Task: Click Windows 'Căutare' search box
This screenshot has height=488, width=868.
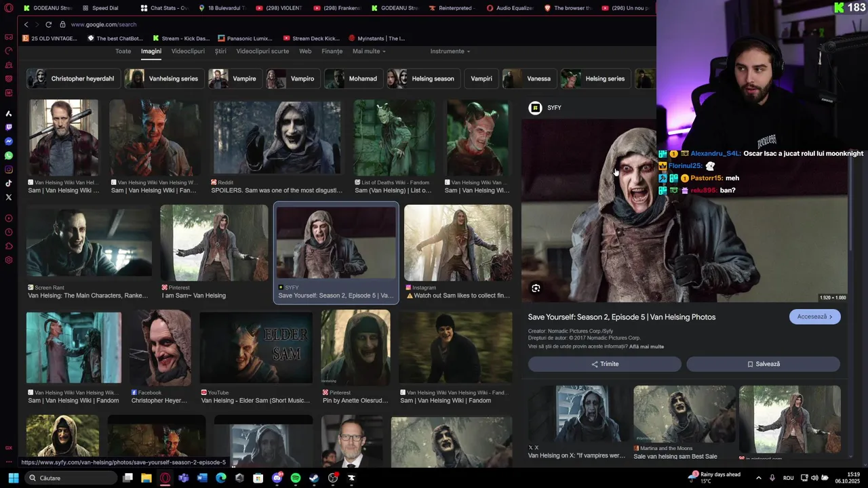Action: 70,478
